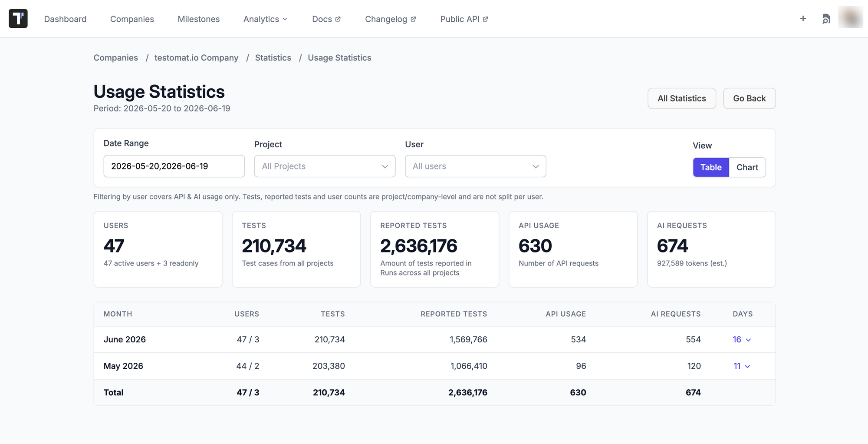Switch to Chart view
Screen dimensions: 868x444
tap(747, 167)
